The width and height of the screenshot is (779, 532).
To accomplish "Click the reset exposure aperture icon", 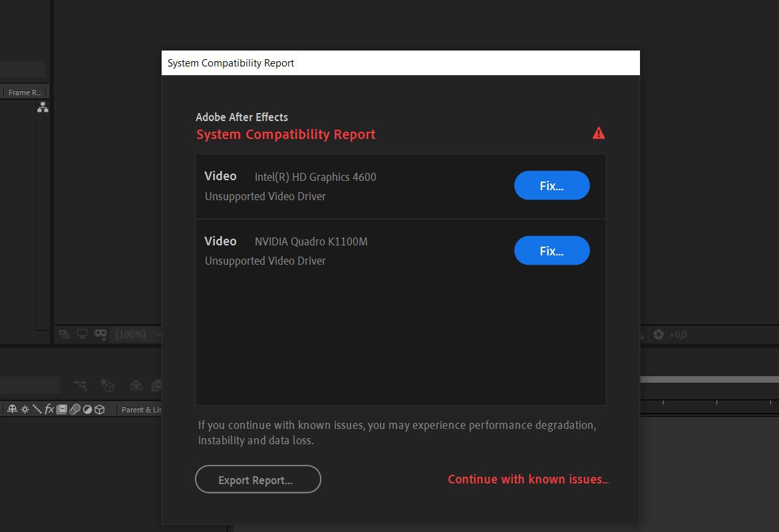I will pyautogui.click(x=659, y=334).
